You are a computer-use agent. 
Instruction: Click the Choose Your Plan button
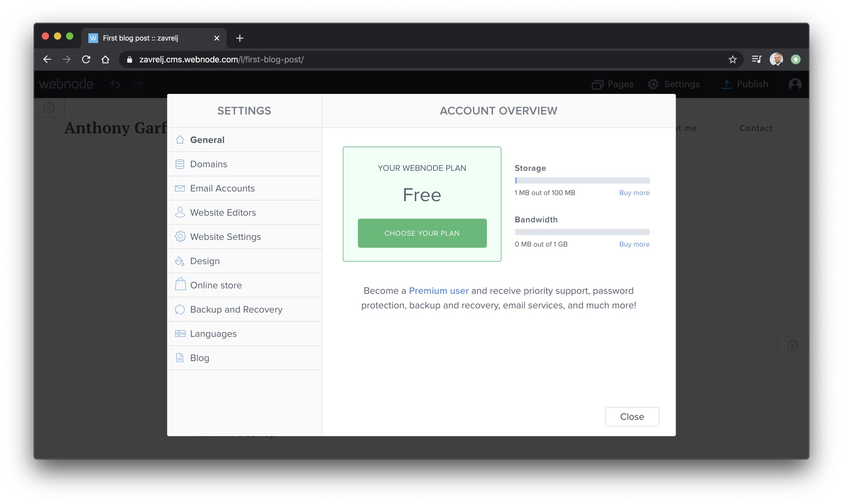tap(422, 233)
